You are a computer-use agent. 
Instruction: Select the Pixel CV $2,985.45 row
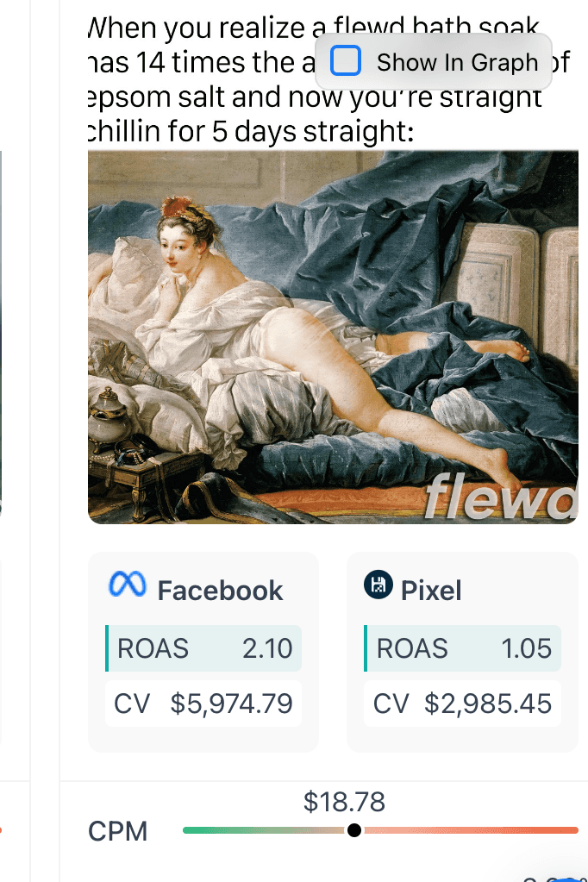[x=462, y=704]
